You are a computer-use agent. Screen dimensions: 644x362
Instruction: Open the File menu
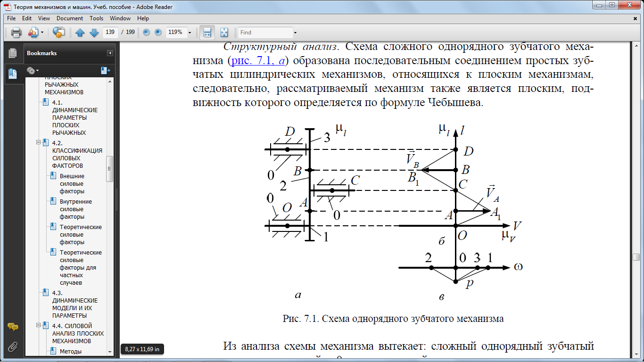pyautogui.click(x=11, y=18)
